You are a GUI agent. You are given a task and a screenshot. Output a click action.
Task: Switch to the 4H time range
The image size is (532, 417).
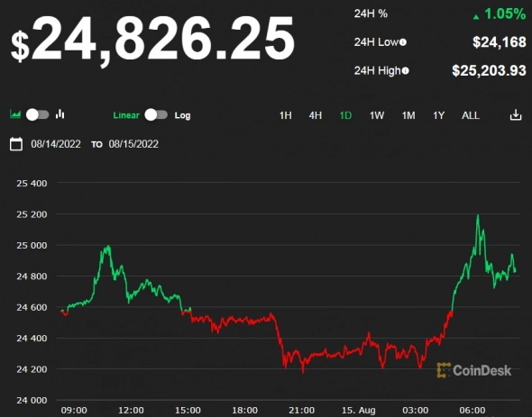point(316,115)
